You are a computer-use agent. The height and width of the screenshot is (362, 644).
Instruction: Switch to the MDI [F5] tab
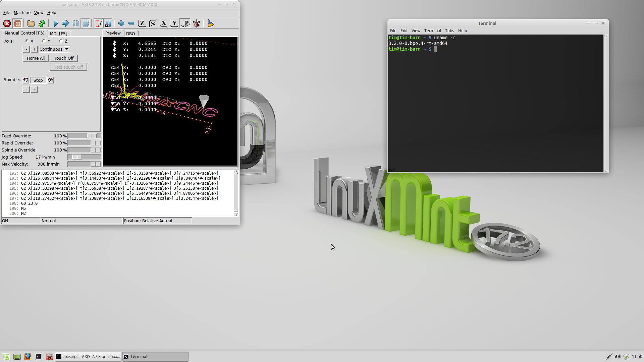click(x=59, y=34)
